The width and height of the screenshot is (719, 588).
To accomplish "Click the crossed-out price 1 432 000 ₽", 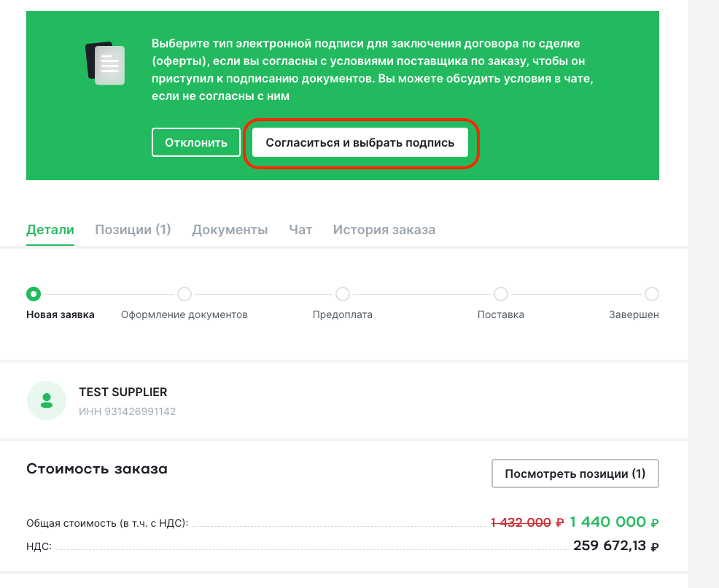I will [x=527, y=522].
